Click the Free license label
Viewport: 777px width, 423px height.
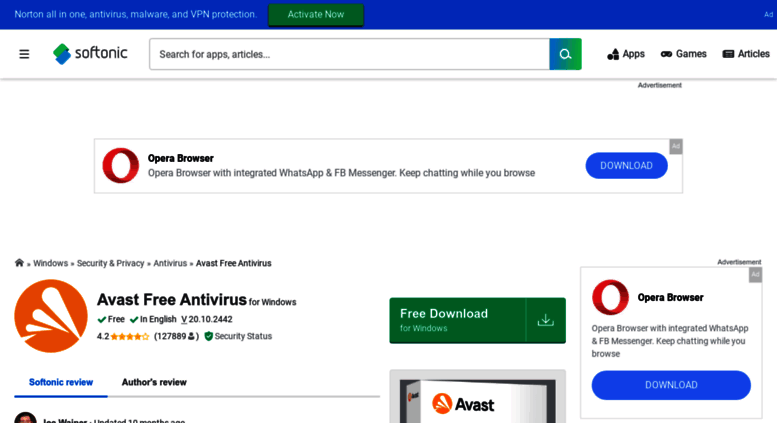[x=111, y=319]
